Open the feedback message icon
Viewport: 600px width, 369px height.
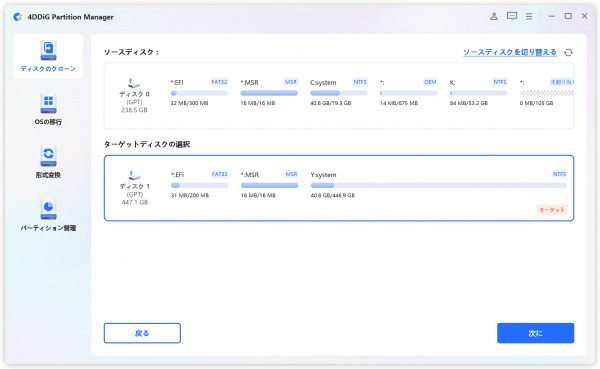tap(512, 16)
